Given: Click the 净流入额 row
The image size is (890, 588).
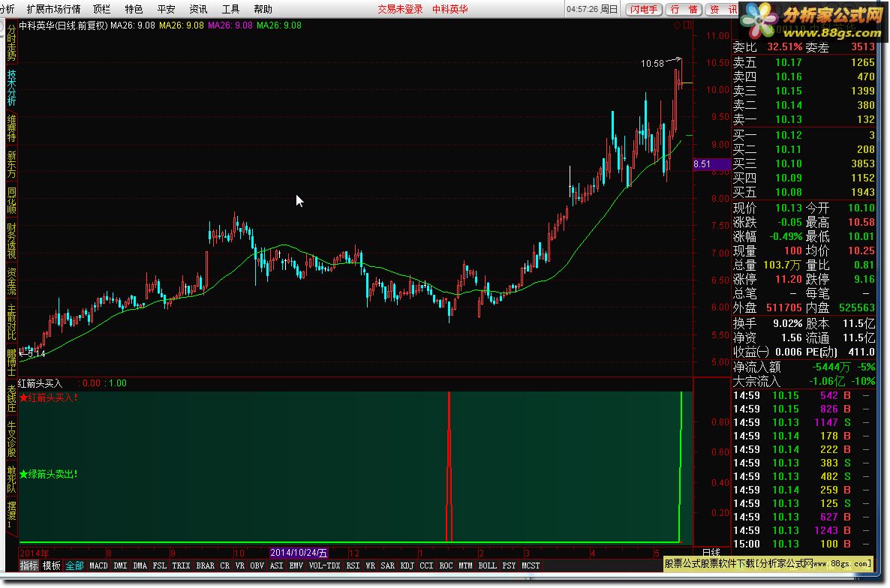Looking at the screenshot, I should pyautogui.click(x=804, y=367).
